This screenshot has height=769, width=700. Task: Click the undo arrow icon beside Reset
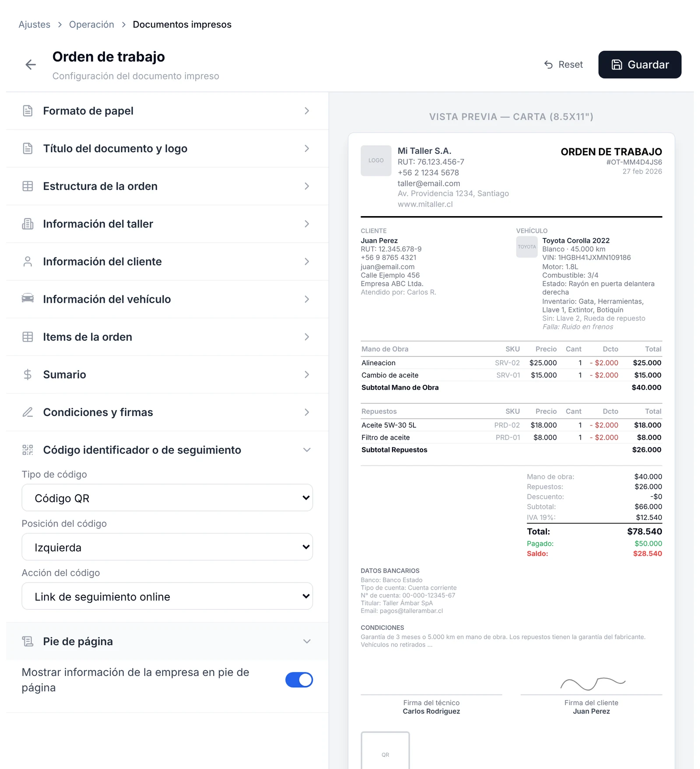point(549,65)
